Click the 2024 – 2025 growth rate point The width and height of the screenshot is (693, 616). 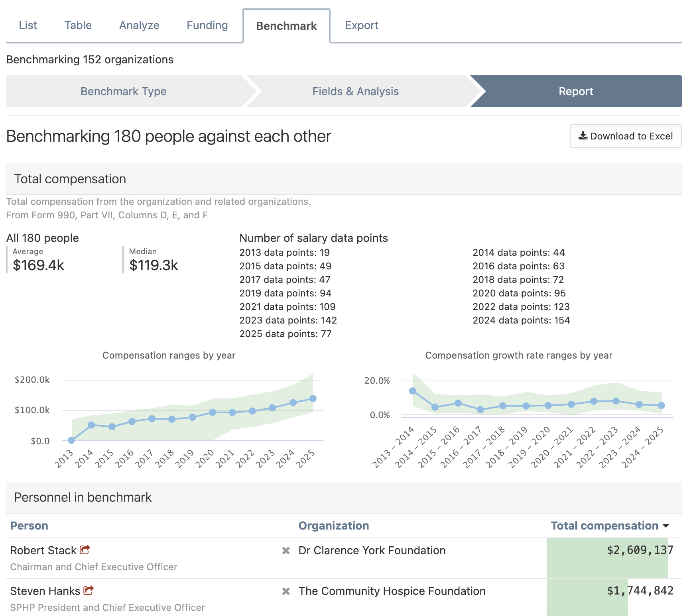tap(661, 406)
